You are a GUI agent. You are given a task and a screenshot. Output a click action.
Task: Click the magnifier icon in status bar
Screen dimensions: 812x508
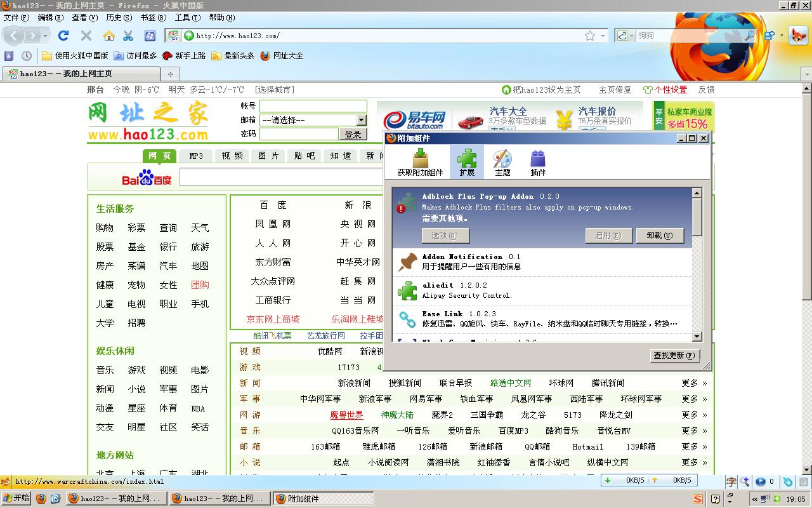[x=745, y=482]
